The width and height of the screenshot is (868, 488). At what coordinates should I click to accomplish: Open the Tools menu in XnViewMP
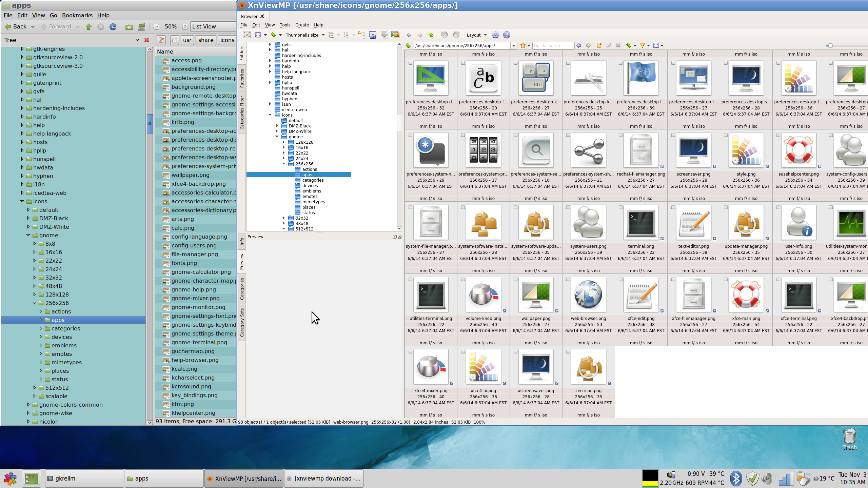tap(285, 25)
